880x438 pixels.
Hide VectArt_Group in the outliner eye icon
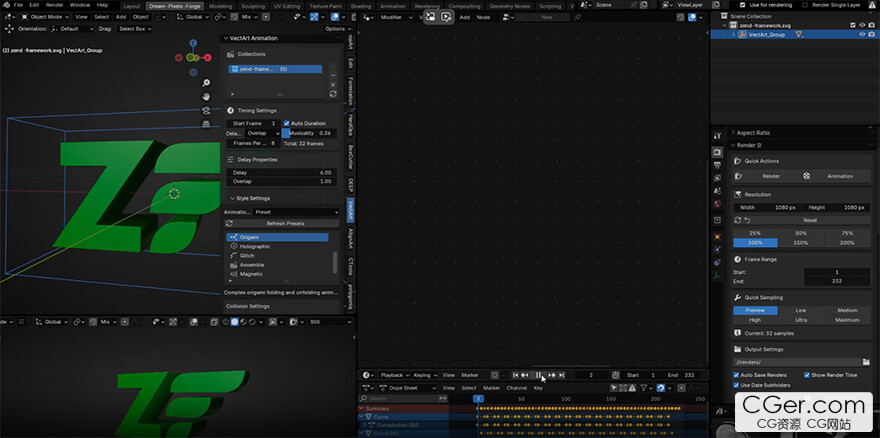coord(862,34)
